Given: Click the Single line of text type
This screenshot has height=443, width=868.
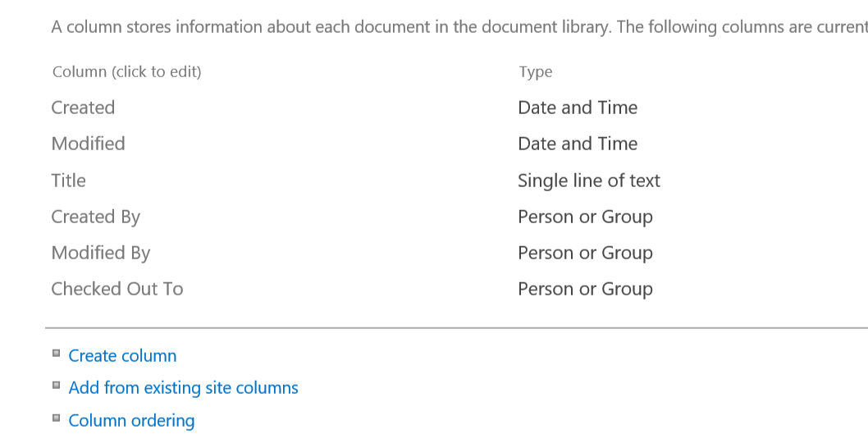Looking at the screenshot, I should click(x=588, y=180).
